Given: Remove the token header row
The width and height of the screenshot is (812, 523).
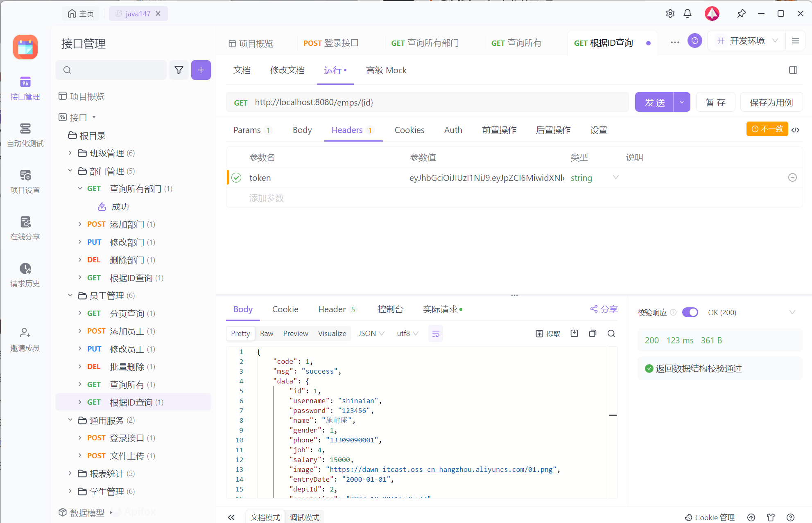Looking at the screenshot, I should point(792,177).
